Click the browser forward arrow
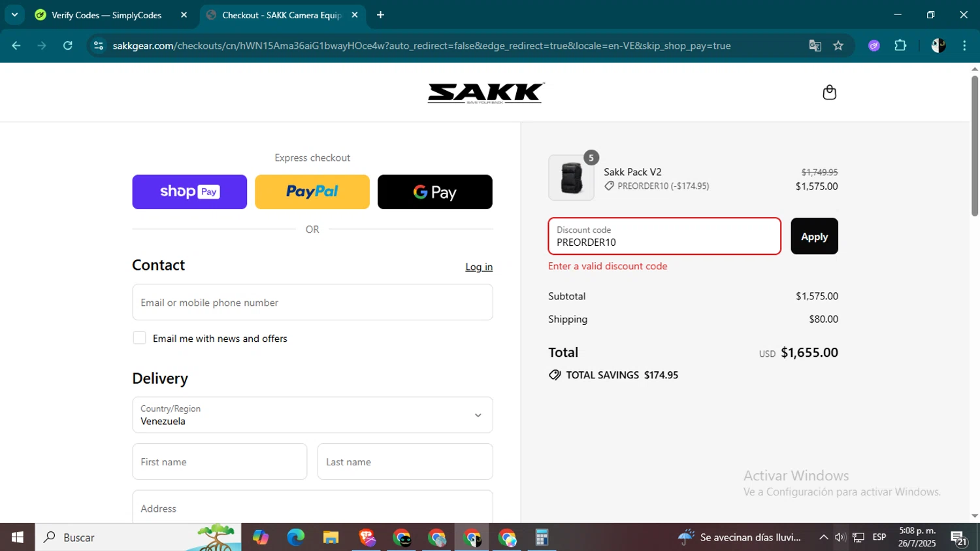Image resolution: width=980 pixels, height=551 pixels. coord(42,46)
